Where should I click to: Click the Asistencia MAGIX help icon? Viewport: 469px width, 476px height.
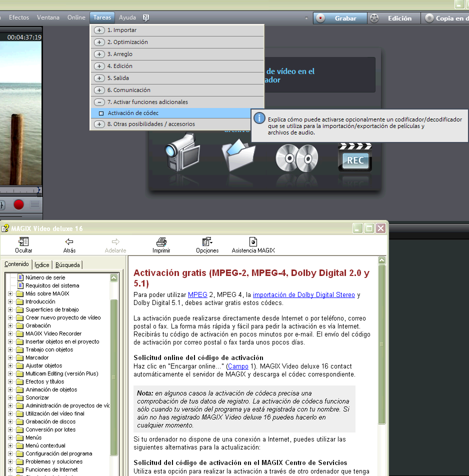coord(253,242)
